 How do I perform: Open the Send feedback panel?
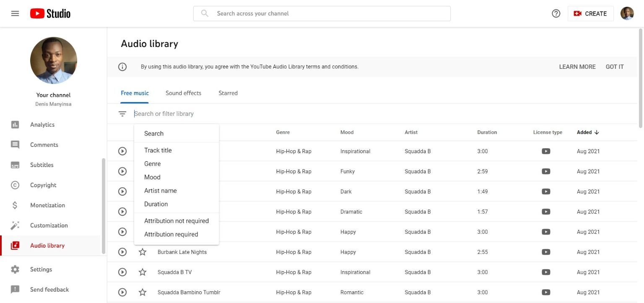(49, 289)
